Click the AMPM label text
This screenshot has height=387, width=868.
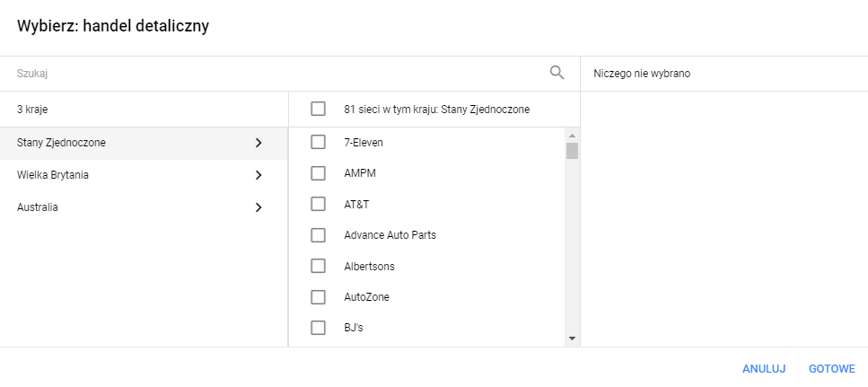pyautogui.click(x=360, y=173)
